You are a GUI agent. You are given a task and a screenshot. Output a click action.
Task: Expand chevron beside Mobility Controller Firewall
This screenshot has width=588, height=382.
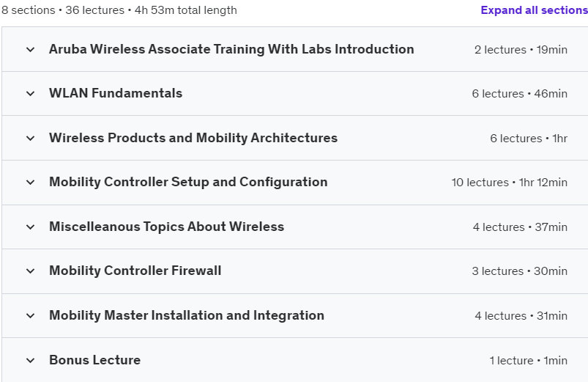[30, 271]
